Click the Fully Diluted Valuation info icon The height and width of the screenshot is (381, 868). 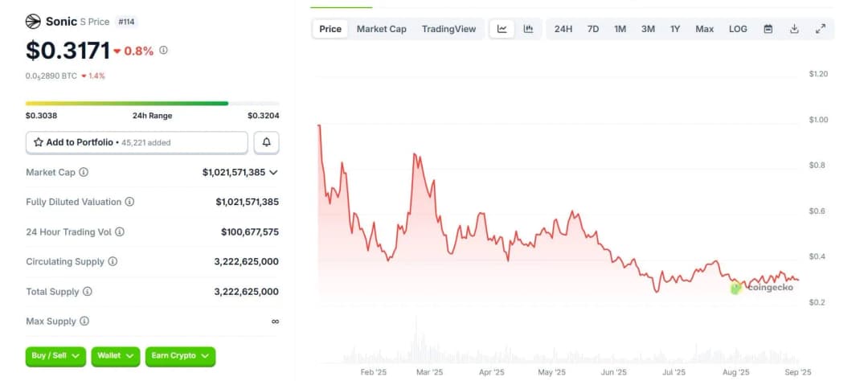(x=129, y=202)
